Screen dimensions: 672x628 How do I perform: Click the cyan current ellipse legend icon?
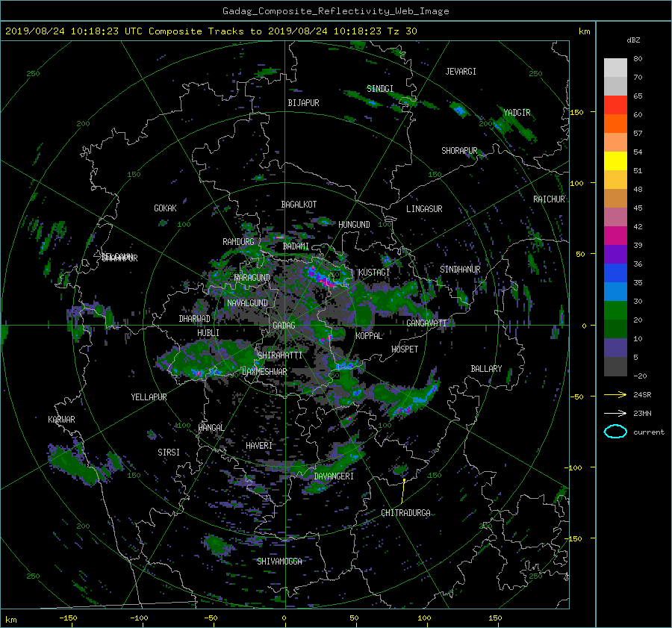click(x=615, y=432)
